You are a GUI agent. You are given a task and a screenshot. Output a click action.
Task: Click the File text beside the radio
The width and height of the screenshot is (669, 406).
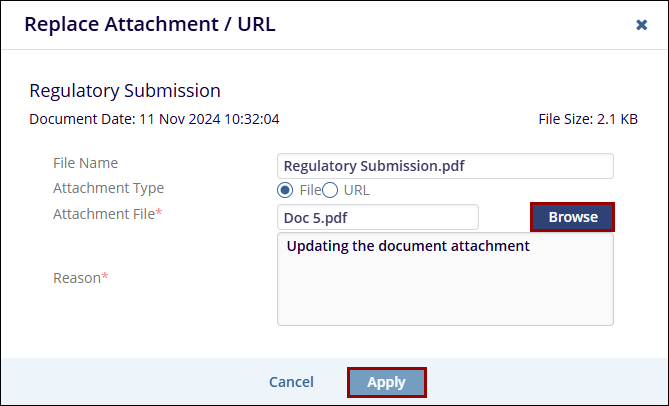pyautogui.click(x=309, y=190)
